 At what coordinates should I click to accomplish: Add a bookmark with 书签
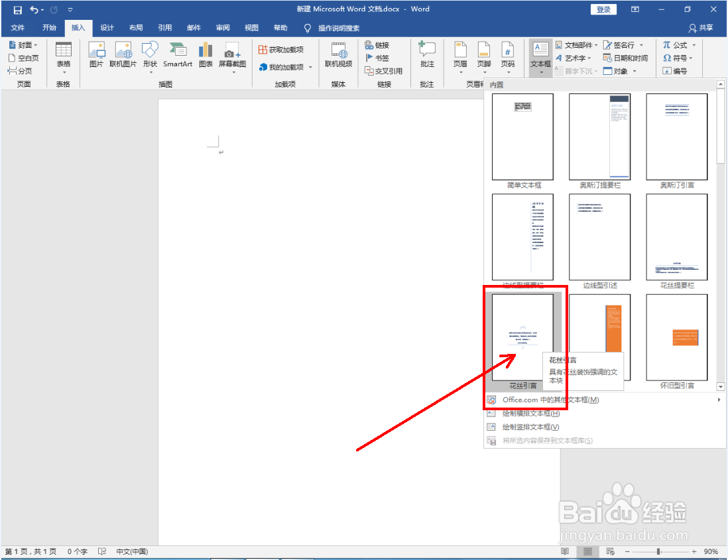pyautogui.click(x=377, y=58)
